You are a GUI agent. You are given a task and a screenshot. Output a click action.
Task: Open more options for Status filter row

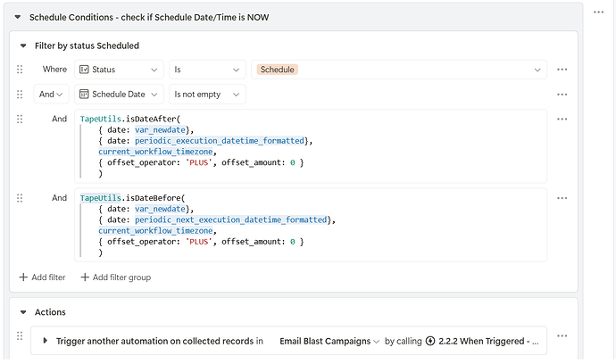562,70
